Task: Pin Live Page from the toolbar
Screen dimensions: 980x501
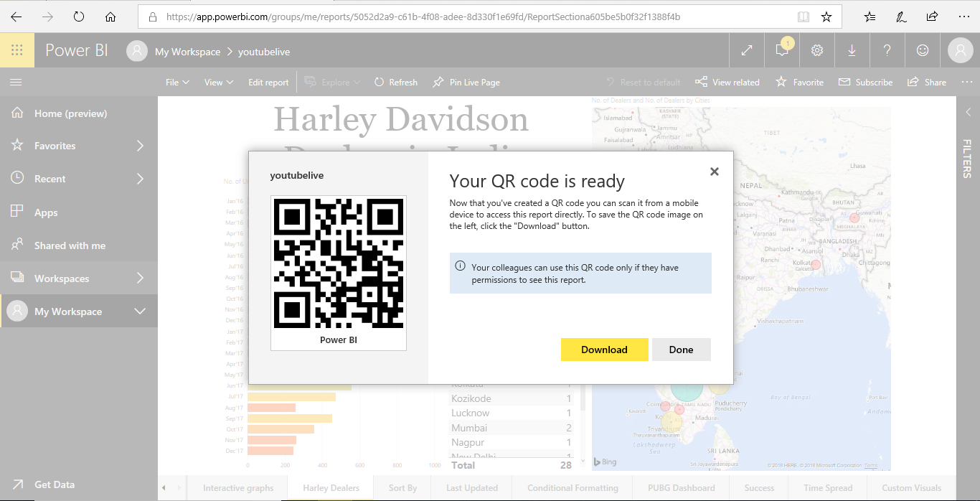Action: click(466, 83)
